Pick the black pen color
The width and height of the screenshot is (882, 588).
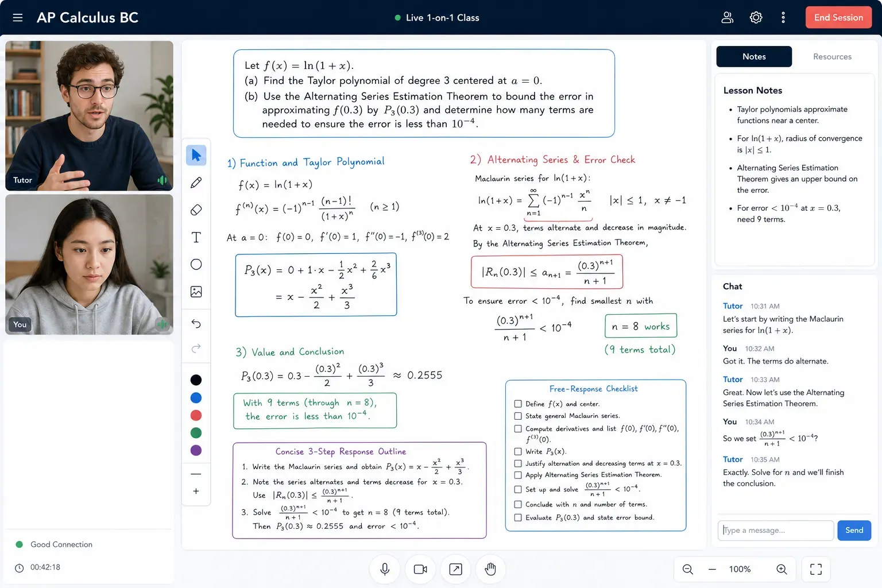click(x=196, y=380)
